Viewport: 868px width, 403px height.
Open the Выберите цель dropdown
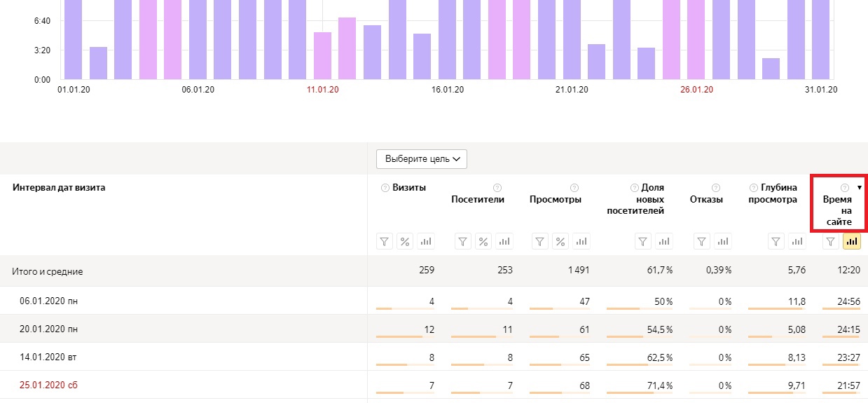pos(422,159)
